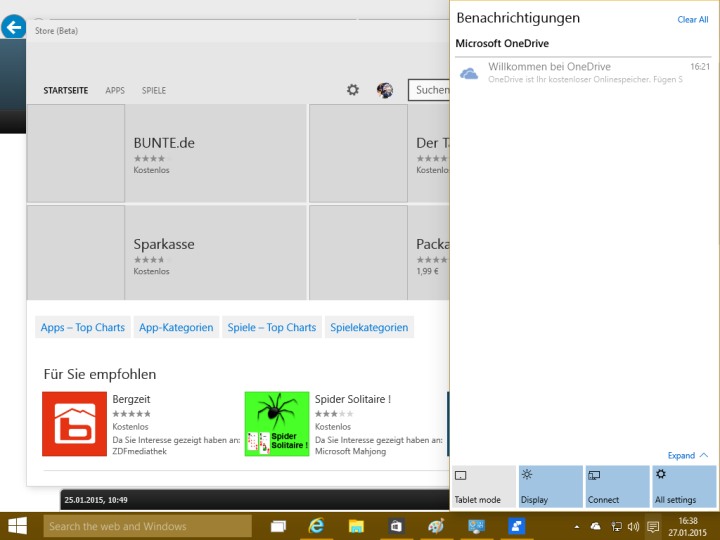Open the user account avatar

(x=385, y=90)
